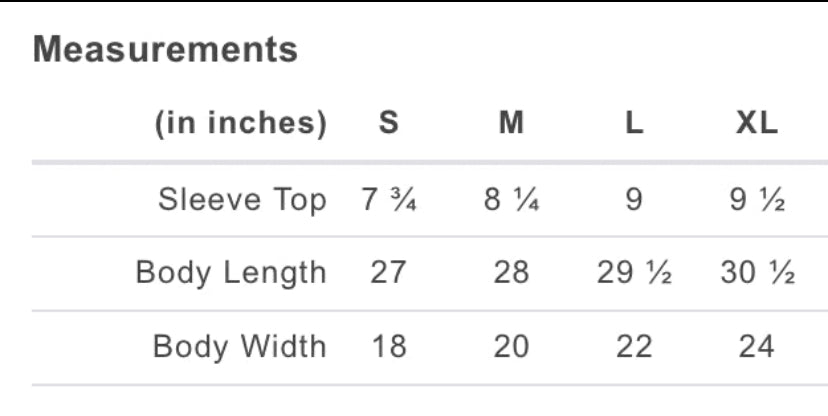Screen dimensions: 828x416
Task: Click the Measurements heading
Action: coord(165,50)
